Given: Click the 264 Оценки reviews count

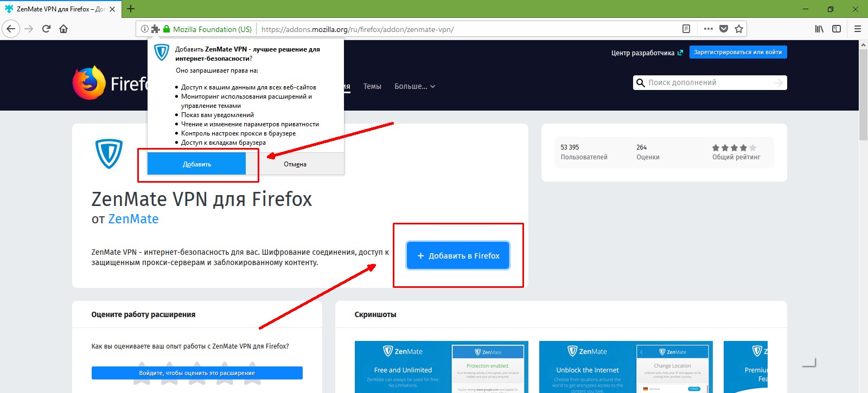Looking at the screenshot, I should click(x=648, y=152).
